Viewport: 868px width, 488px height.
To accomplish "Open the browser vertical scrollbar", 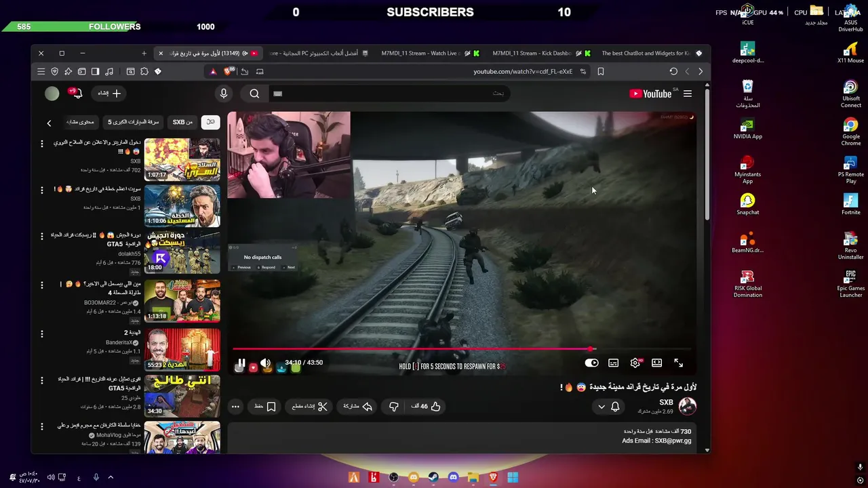I will pyautogui.click(x=707, y=156).
